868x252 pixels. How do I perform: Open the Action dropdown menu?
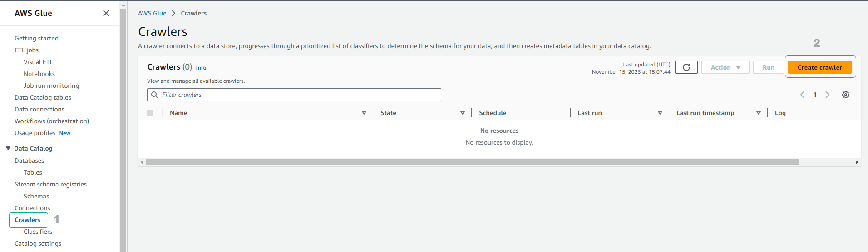coord(725,67)
